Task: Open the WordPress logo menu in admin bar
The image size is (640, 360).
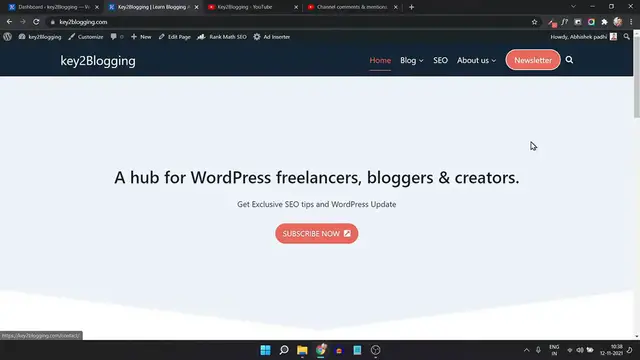Action: click(x=7, y=37)
